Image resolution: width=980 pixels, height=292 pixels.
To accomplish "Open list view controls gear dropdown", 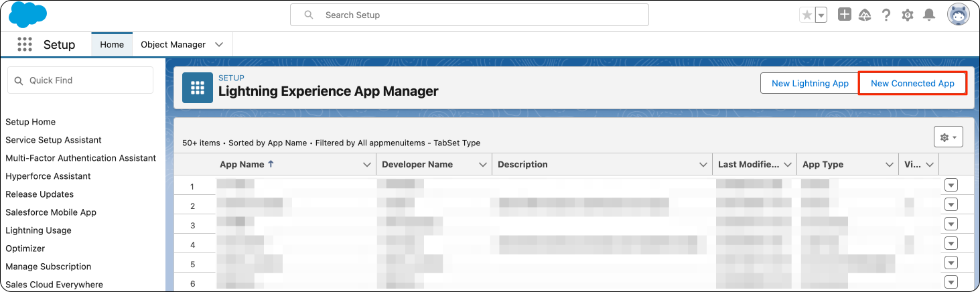I will [x=948, y=137].
